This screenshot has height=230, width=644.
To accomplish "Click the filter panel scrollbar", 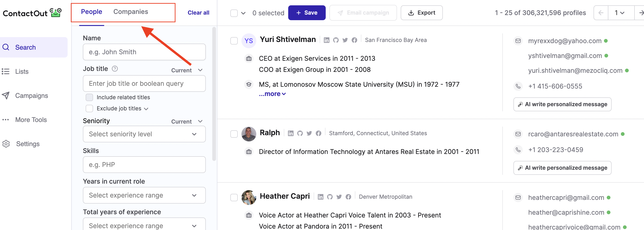I will [214, 94].
